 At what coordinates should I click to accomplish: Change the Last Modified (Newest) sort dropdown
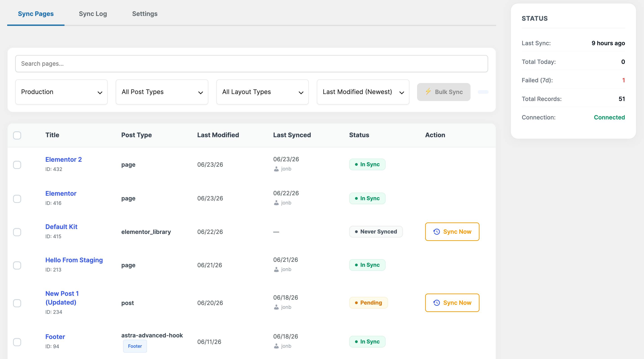click(363, 92)
